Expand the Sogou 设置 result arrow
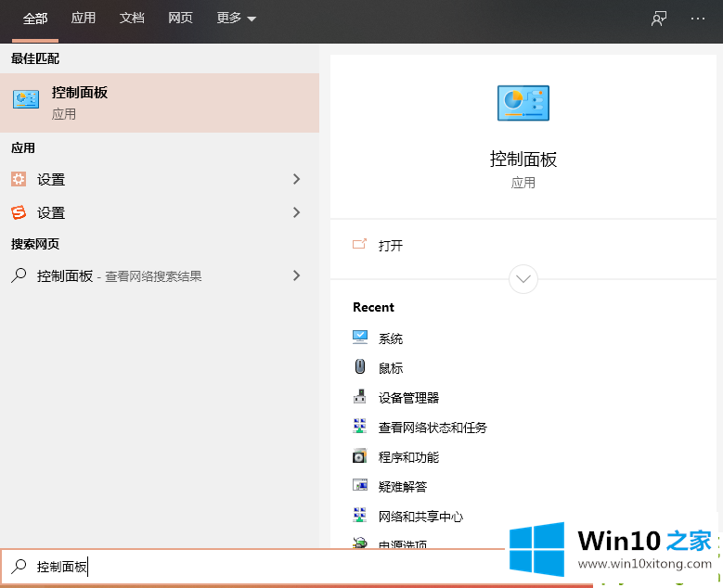Image resolution: width=723 pixels, height=588 pixels. pyautogui.click(x=296, y=212)
